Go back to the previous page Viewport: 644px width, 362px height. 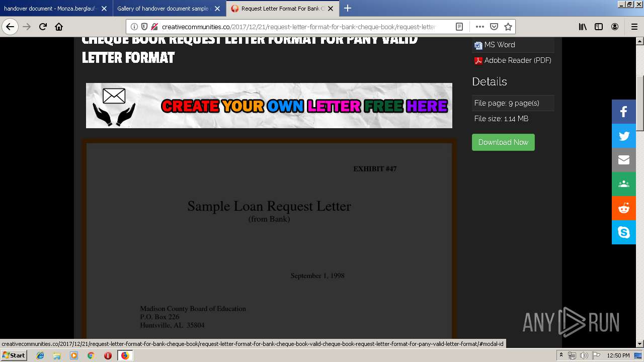[x=10, y=27]
